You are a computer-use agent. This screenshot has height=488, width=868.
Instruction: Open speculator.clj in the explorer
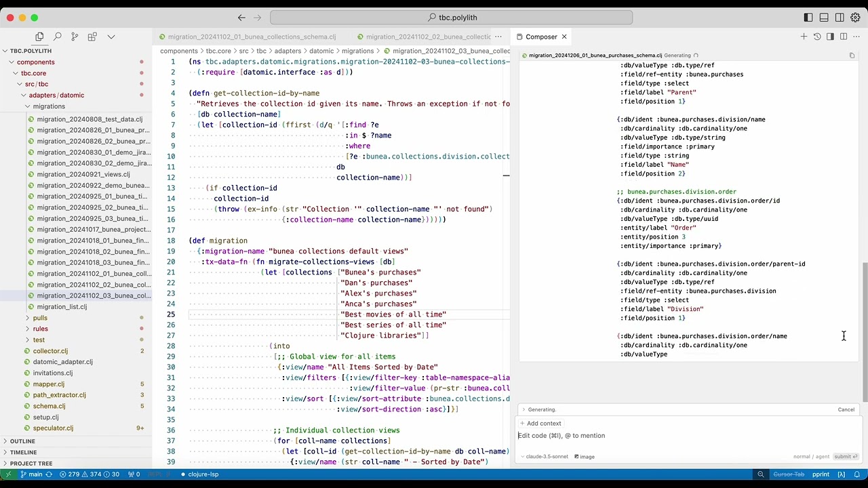[53, 428]
